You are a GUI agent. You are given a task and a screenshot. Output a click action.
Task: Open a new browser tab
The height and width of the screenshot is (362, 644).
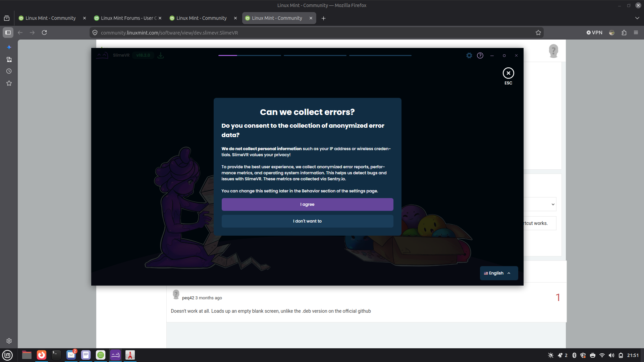tap(323, 18)
